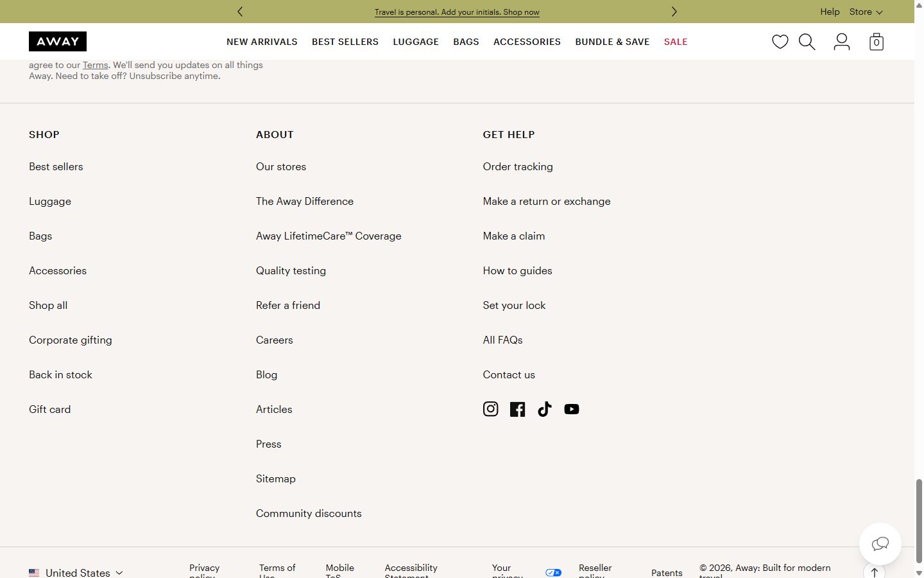The height and width of the screenshot is (578, 924).
Task: Open Make a claim link
Action: coord(514,236)
